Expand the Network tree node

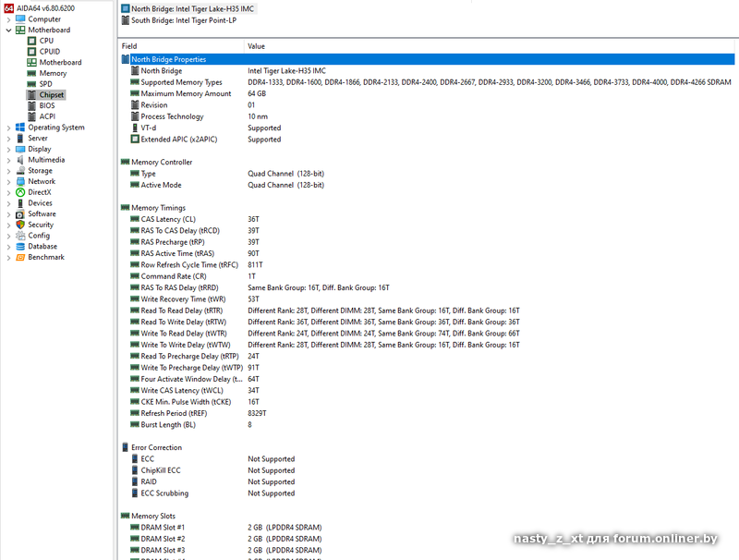pyautogui.click(x=8, y=182)
